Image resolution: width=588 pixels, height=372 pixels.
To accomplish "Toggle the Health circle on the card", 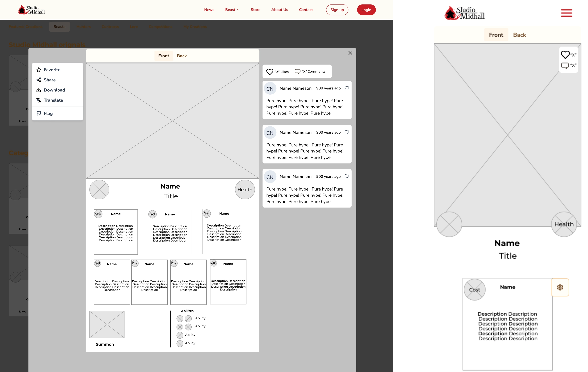I will (x=245, y=189).
